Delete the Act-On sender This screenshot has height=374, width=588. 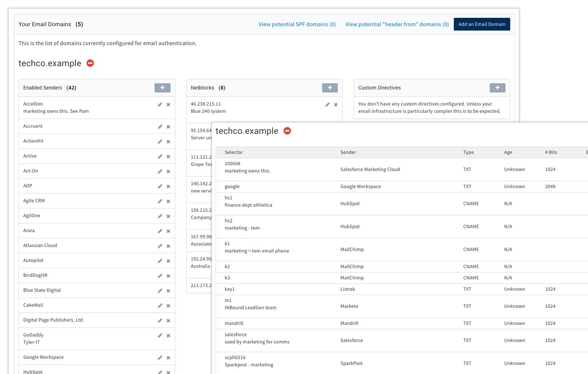[168, 171]
